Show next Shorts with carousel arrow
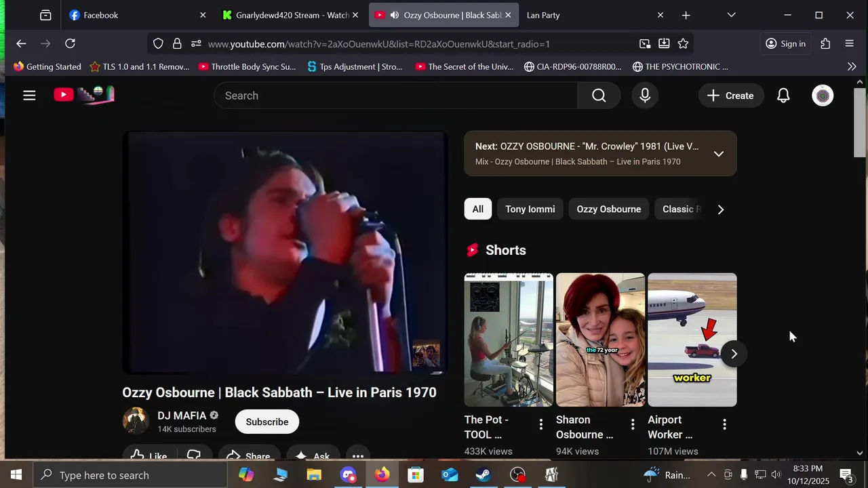This screenshot has height=488, width=868. pyautogui.click(x=734, y=354)
